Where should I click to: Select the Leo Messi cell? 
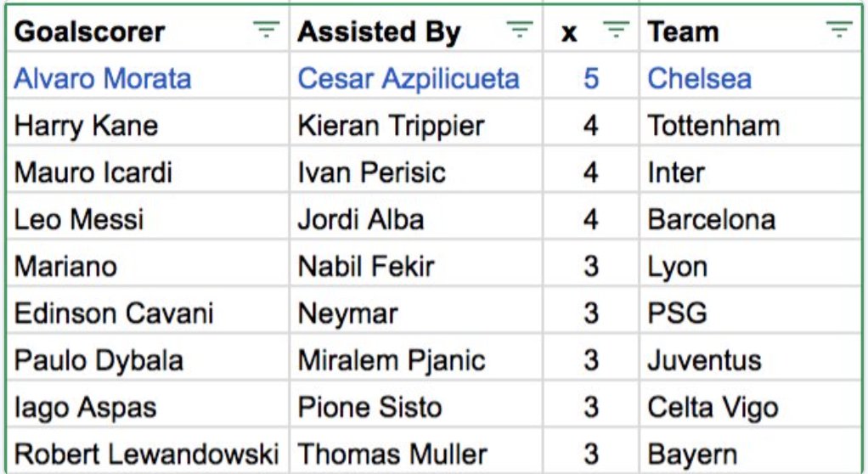[148, 217]
